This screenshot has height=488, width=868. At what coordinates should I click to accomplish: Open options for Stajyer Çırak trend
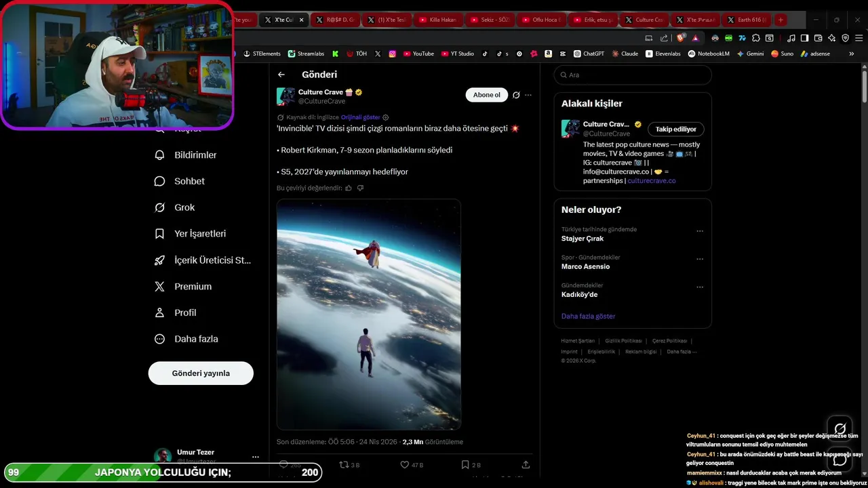(700, 231)
